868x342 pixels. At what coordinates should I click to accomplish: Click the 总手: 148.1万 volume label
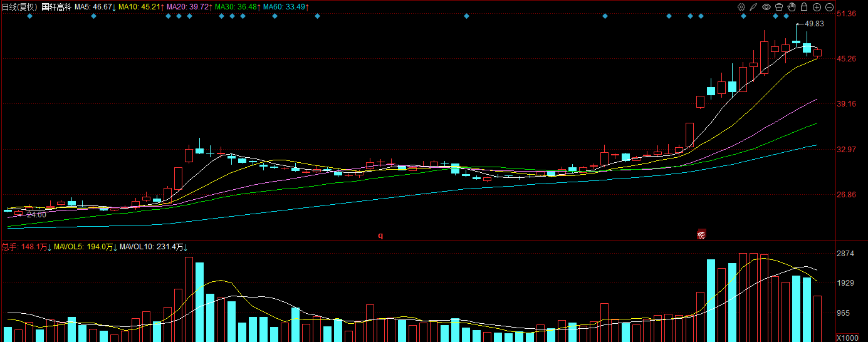26,247
